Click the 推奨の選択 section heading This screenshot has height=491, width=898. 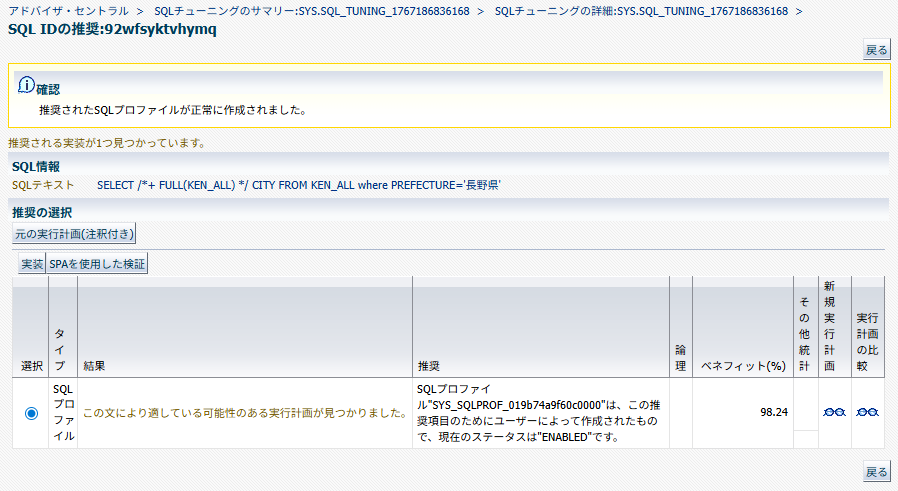click(x=42, y=212)
